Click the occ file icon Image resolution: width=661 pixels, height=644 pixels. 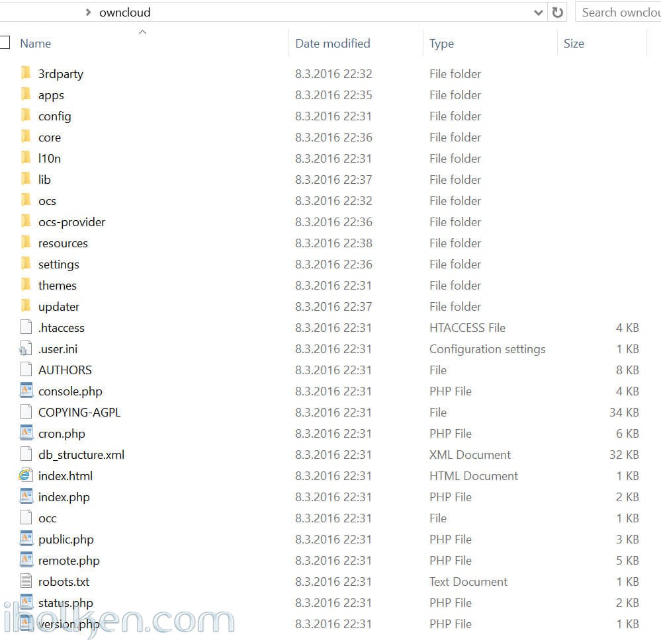pos(26,517)
